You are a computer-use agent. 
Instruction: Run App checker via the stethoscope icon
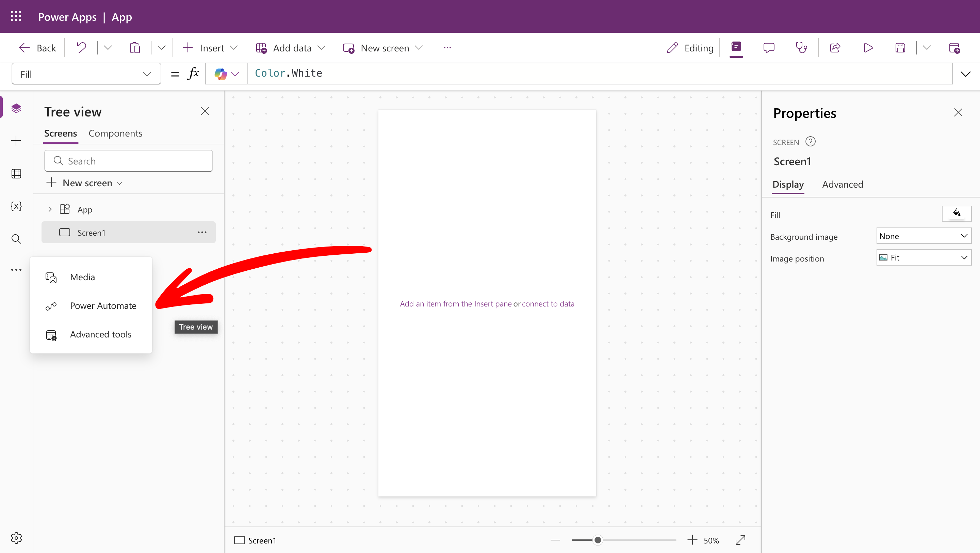tap(802, 48)
